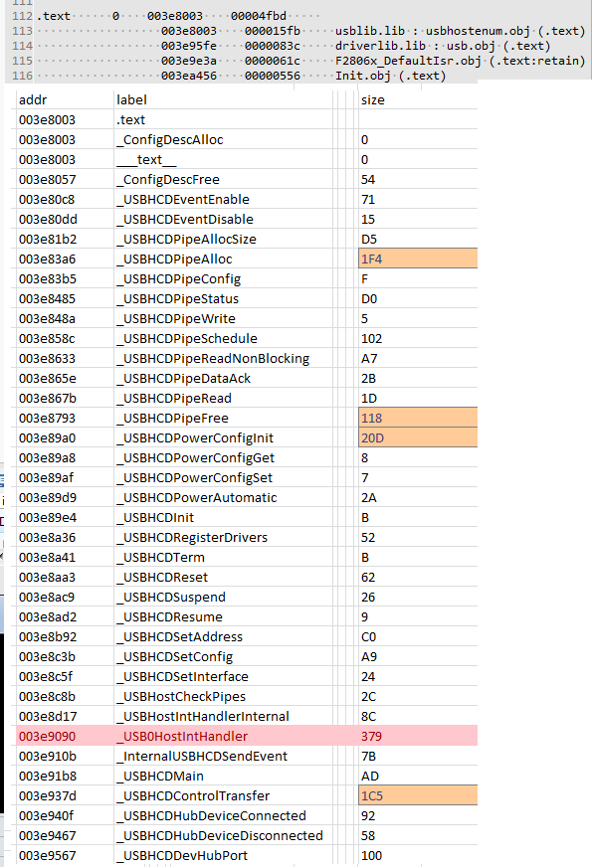This screenshot has width=592, height=868.
Task: Select the _InternalUSBHCDSendEvent label cell
Action: click(223, 757)
